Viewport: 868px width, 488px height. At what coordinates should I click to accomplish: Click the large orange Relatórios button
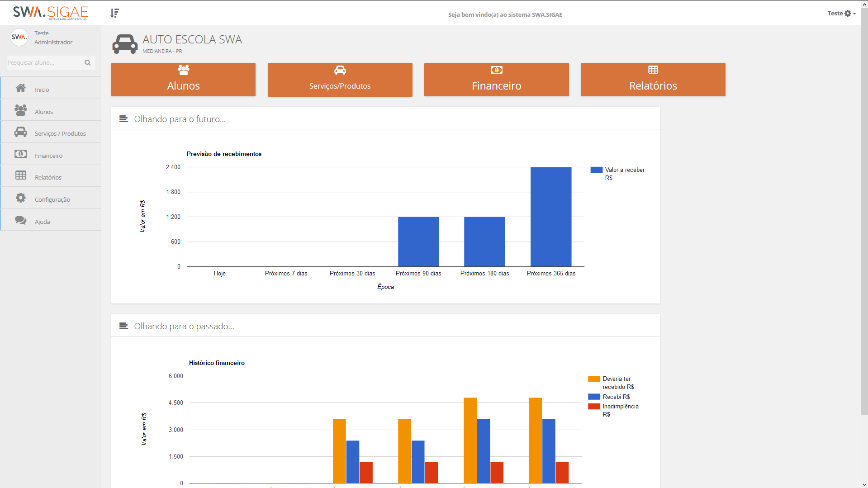pyautogui.click(x=653, y=80)
